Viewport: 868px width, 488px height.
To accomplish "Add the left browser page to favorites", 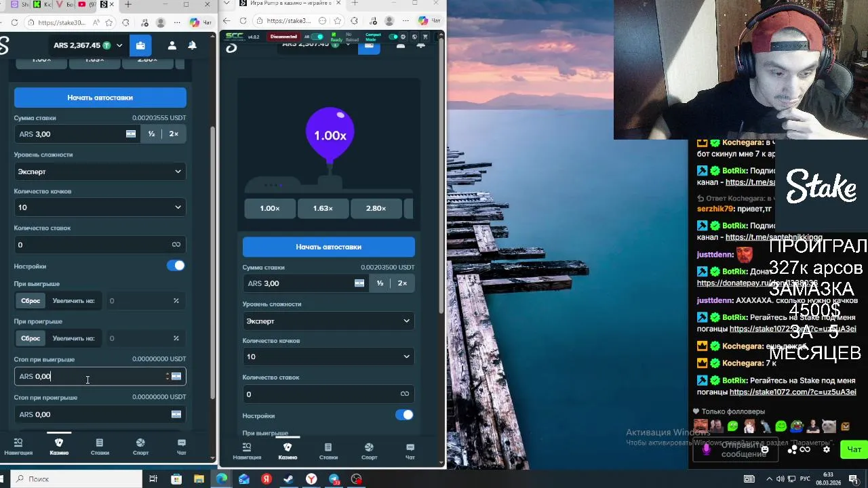I will click(x=109, y=22).
